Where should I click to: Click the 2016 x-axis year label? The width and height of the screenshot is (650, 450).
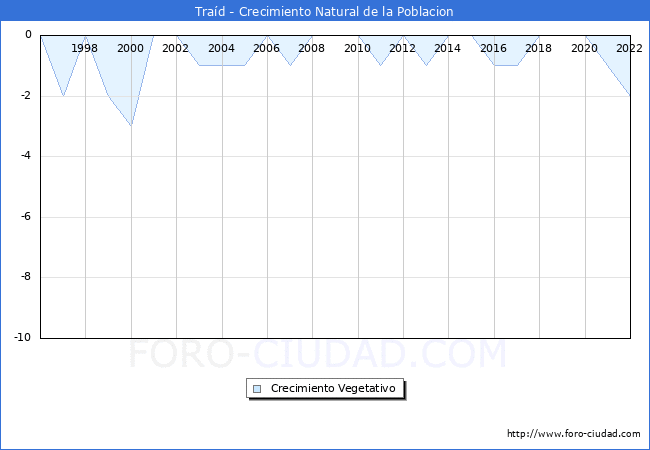coord(493,48)
